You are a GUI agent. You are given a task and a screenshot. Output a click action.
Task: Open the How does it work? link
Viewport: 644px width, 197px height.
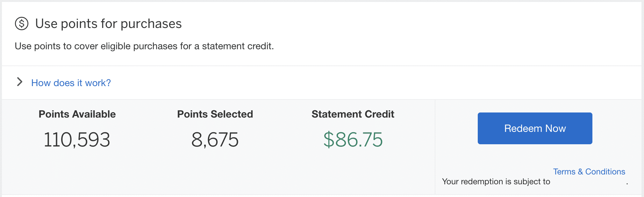pyautogui.click(x=71, y=83)
